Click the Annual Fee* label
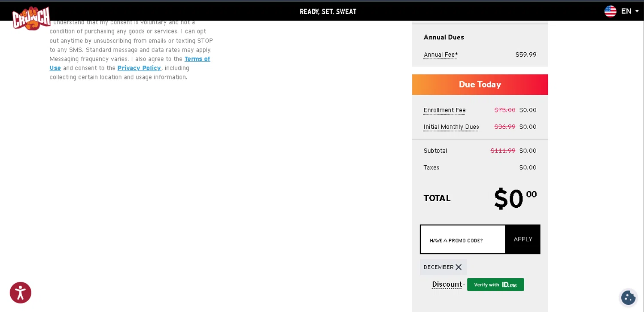 pyautogui.click(x=440, y=55)
